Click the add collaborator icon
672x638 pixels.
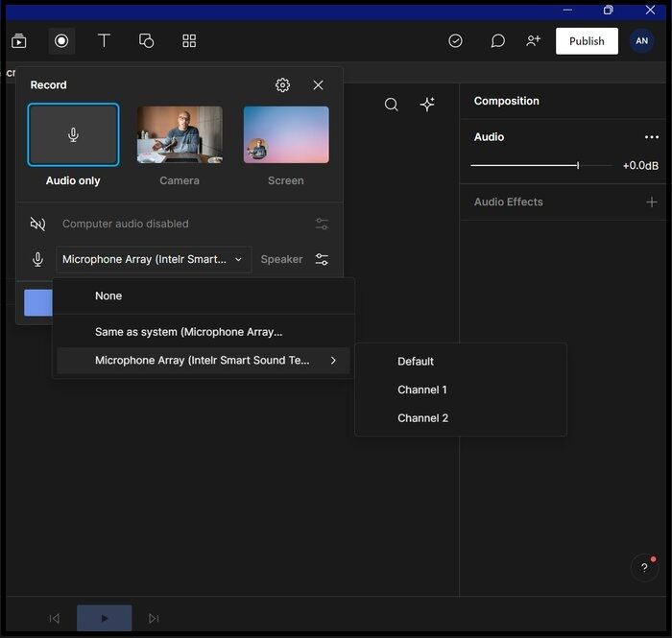pyautogui.click(x=533, y=40)
